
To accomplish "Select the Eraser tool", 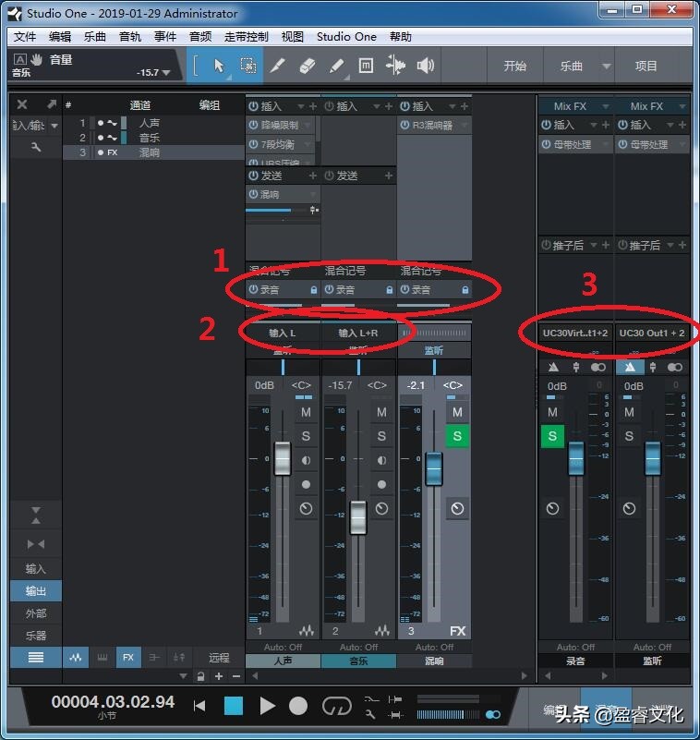I will (x=308, y=66).
